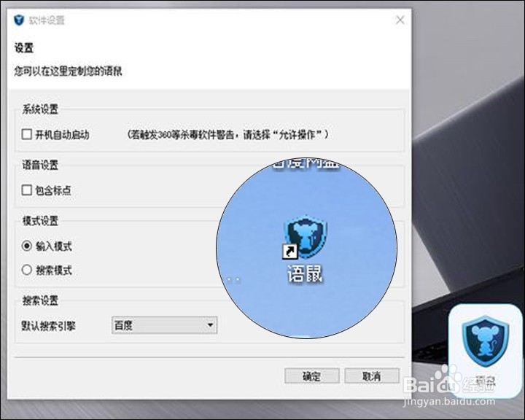This screenshot has width=525, height=420.
Task: Click the 设置 heading
Action: pyautogui.click(x=24, y=48)
